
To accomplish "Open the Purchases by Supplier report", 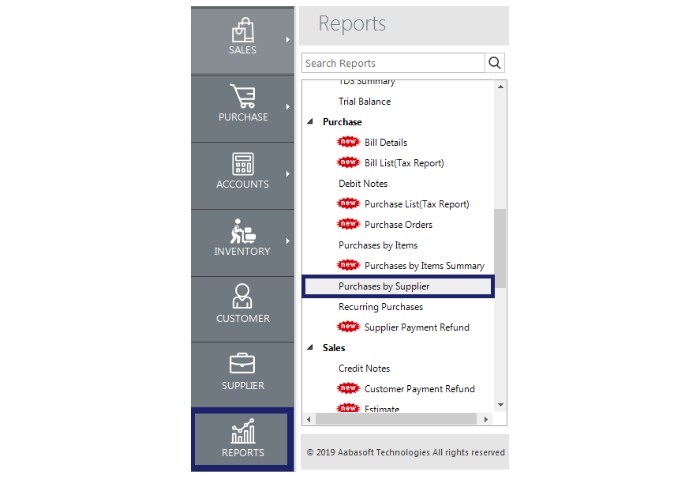I will (x=384, y=287).
